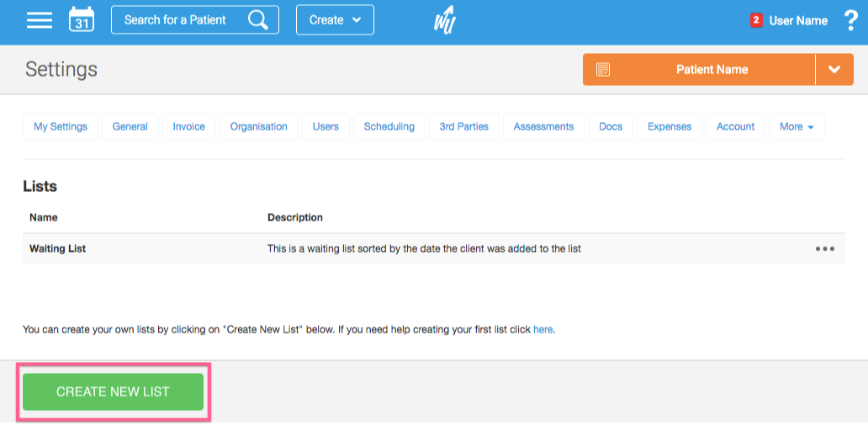Click the Settings page title
This screenshot has width=868, height=426.
coord(61,70)
